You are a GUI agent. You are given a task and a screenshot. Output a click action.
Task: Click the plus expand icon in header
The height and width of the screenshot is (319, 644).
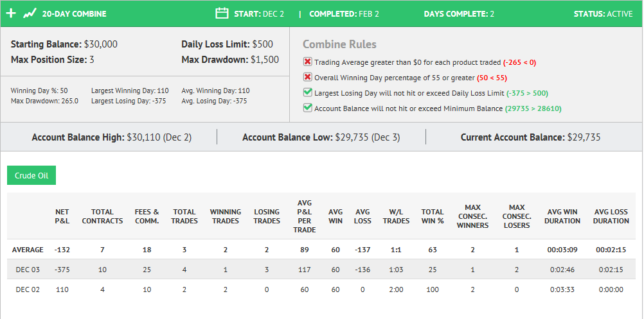tap(11, 13)
